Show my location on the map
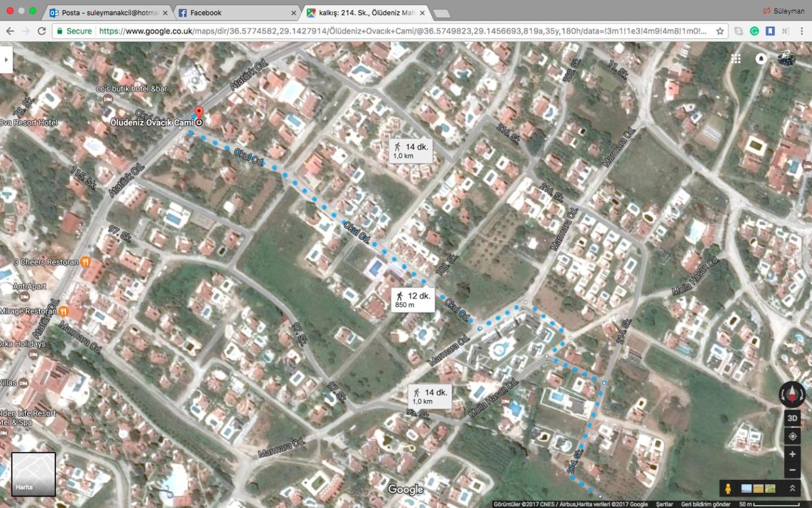Viewport: 812px width, 508px height. [x=792, y=436]
